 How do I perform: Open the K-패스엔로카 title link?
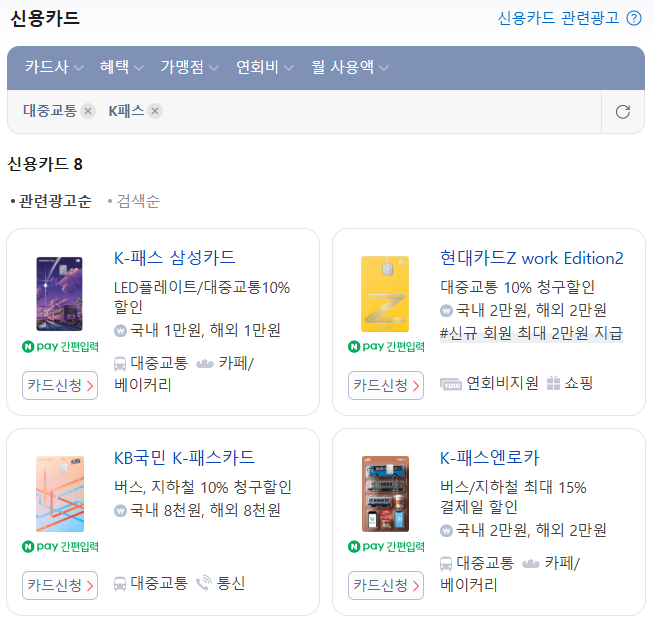pos(490,458)
